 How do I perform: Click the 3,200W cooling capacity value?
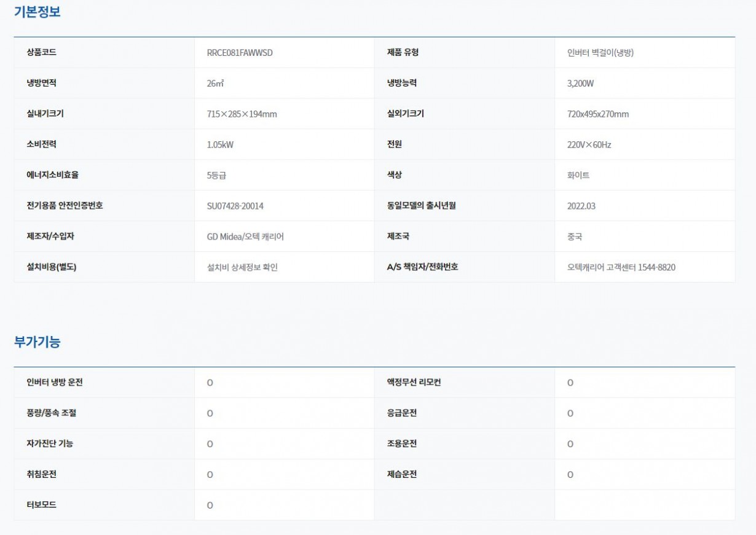(580, 84)
